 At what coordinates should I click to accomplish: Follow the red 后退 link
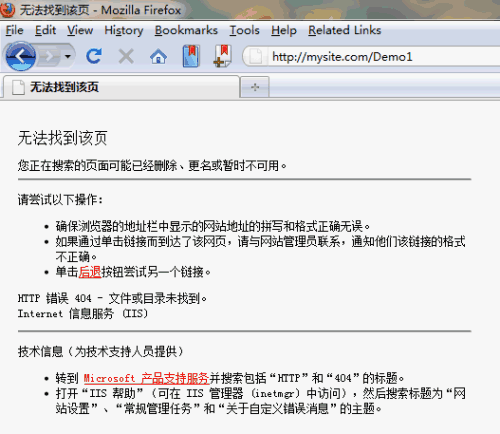pos(90,272)
